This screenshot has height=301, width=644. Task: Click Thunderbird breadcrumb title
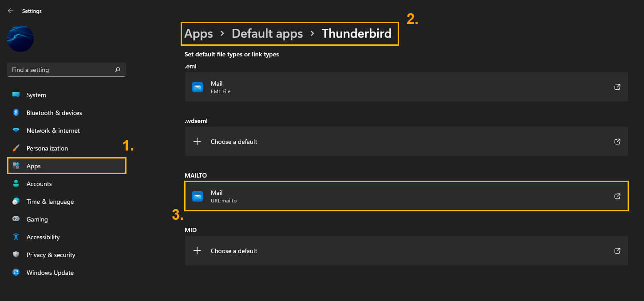tap(356, 34)
